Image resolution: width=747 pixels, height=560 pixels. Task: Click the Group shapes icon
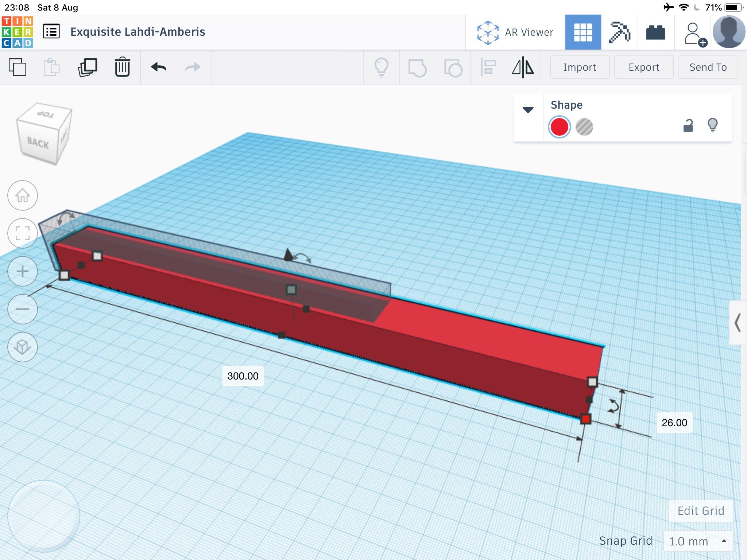[x=417, y=67]
